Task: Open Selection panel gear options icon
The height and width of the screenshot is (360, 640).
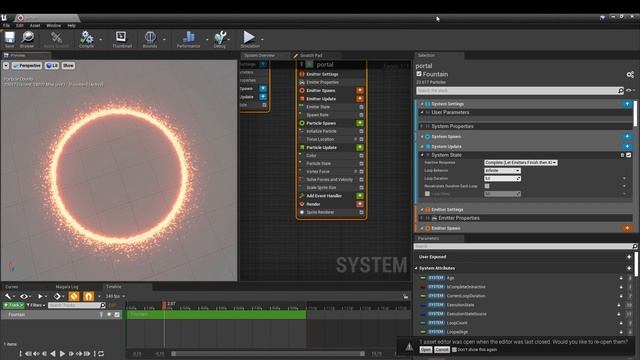Action: 630,74
